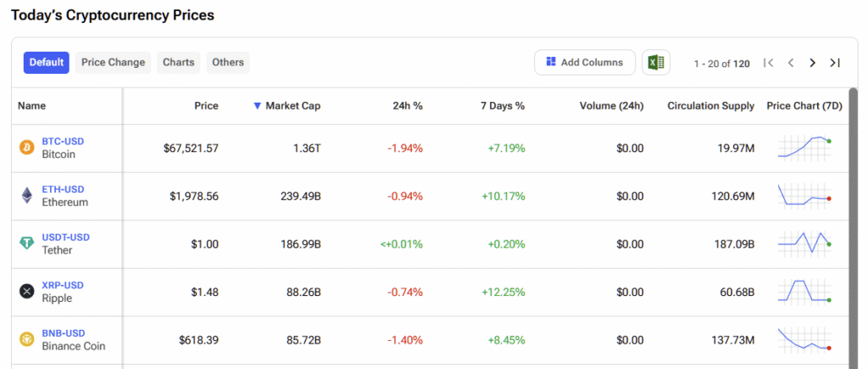Sort by the Market Cap column header
Screen dimensions: 868x369
coord(292,106)
